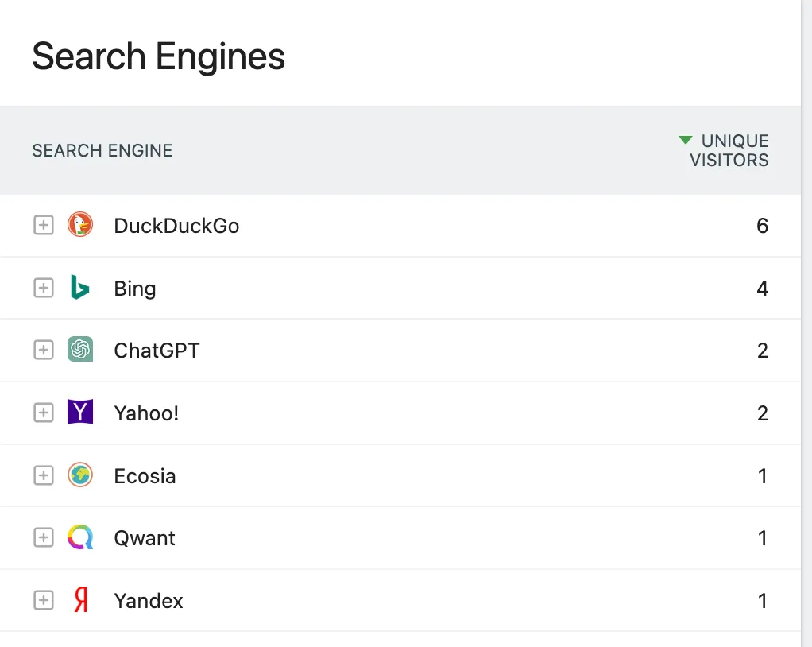Viewport: 812px width, 647px height.
Task: Click the Yahoo! purple logo icon
Action: coord(80,413)
